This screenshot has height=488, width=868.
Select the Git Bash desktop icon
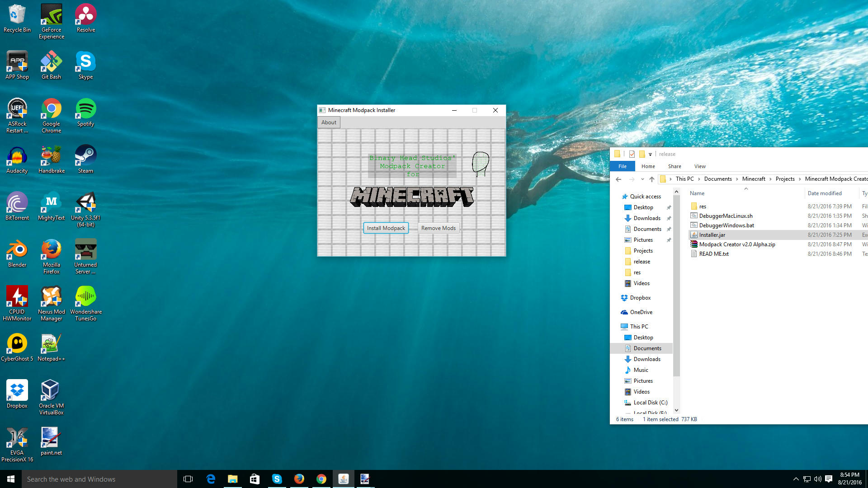(52, 66)
